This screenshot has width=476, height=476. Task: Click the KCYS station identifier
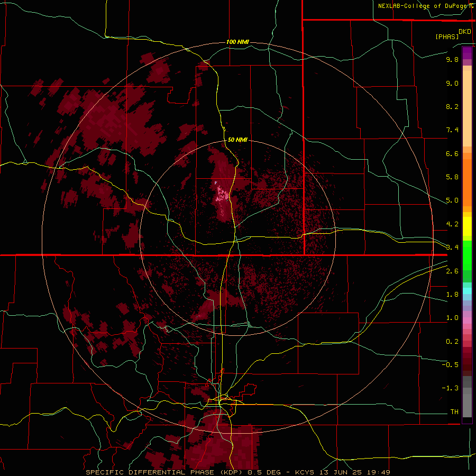click(305, 472)
